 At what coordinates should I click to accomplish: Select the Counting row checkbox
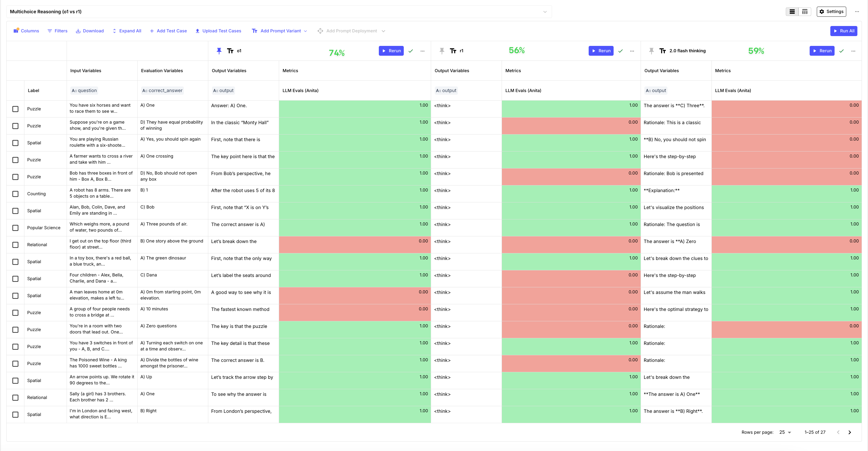click(15, 194)
